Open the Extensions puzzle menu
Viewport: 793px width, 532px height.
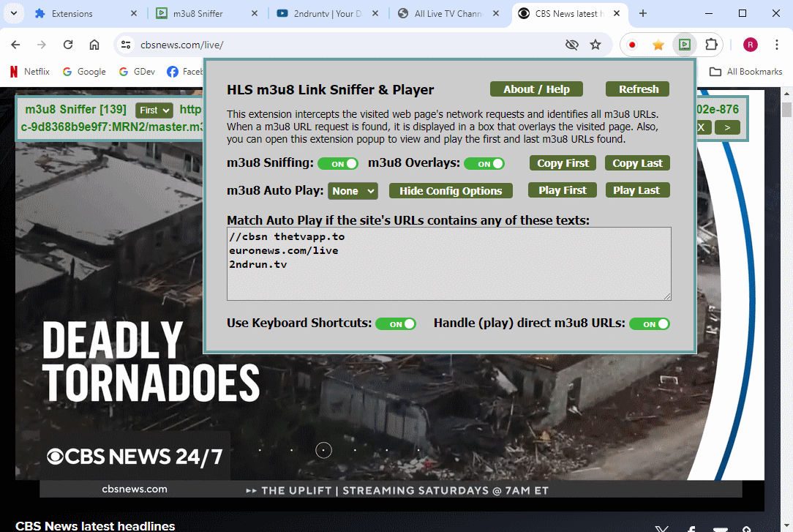[711, 45]
